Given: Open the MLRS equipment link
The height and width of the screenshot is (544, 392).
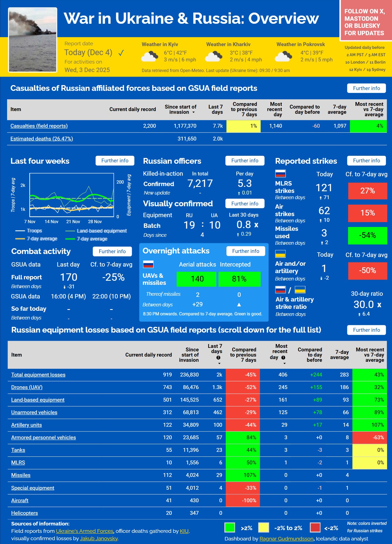Looking at the screenshot, I should 18,462.
